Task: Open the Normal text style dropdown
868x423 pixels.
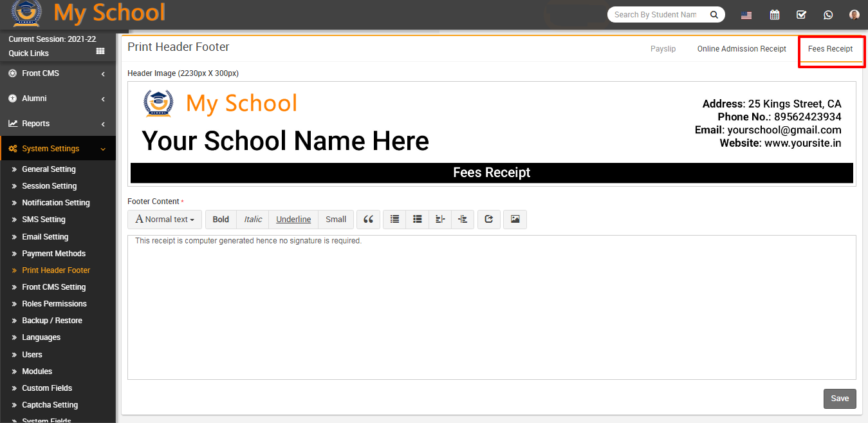Action: [165, 220]
